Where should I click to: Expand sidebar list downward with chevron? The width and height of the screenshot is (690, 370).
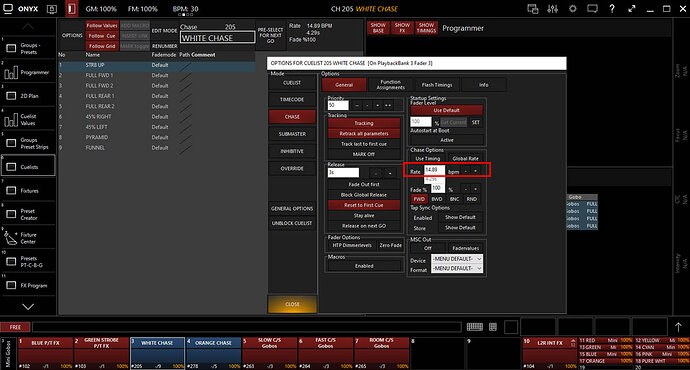28,307
